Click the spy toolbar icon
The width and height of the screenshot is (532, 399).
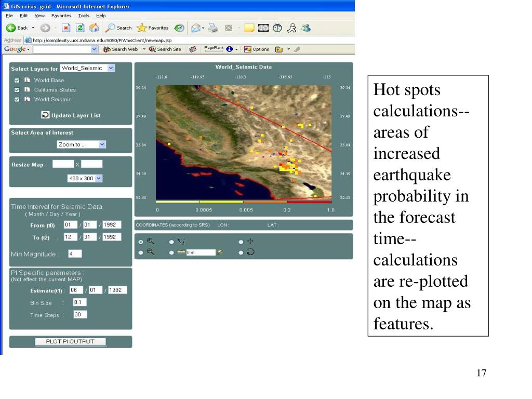click(x=263, y=28)
